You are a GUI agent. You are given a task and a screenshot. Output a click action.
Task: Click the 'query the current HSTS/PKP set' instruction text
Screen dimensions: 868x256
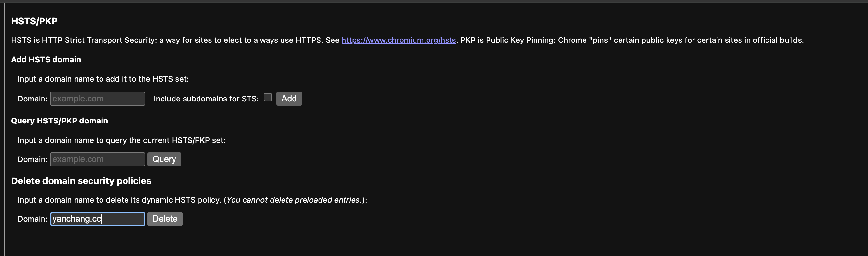click(121, 140)
